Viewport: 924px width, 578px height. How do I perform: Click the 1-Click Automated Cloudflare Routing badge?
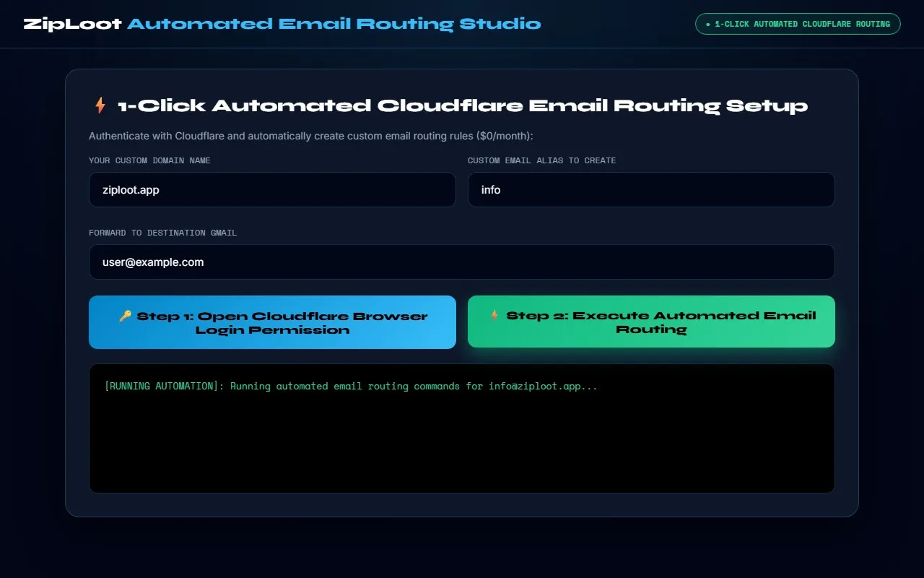798,24
